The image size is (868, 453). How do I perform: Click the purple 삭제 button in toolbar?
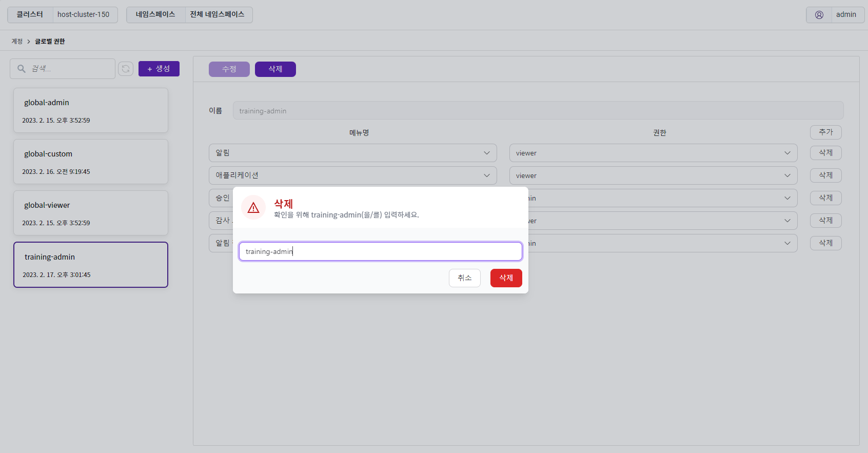[x=275, y=69]
